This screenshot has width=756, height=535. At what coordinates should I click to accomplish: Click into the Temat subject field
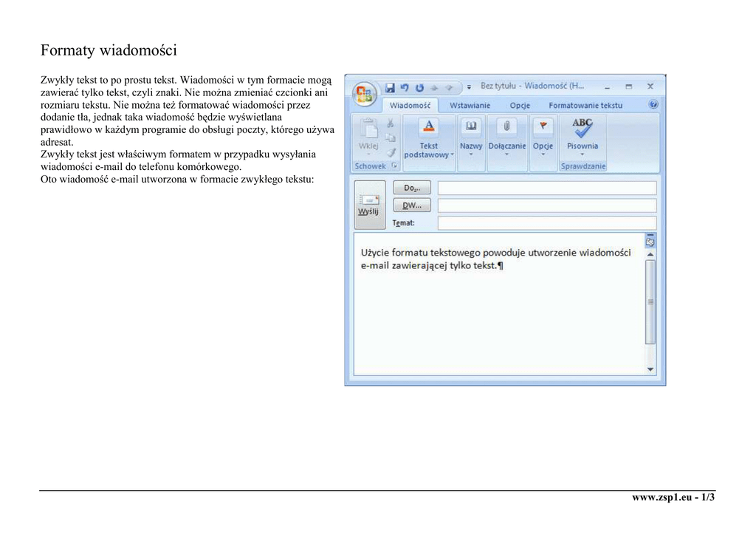click(x=546, y=222)
